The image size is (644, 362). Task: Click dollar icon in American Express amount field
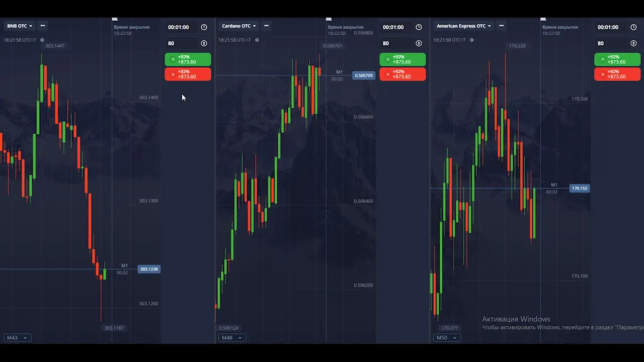click(633, 43)
